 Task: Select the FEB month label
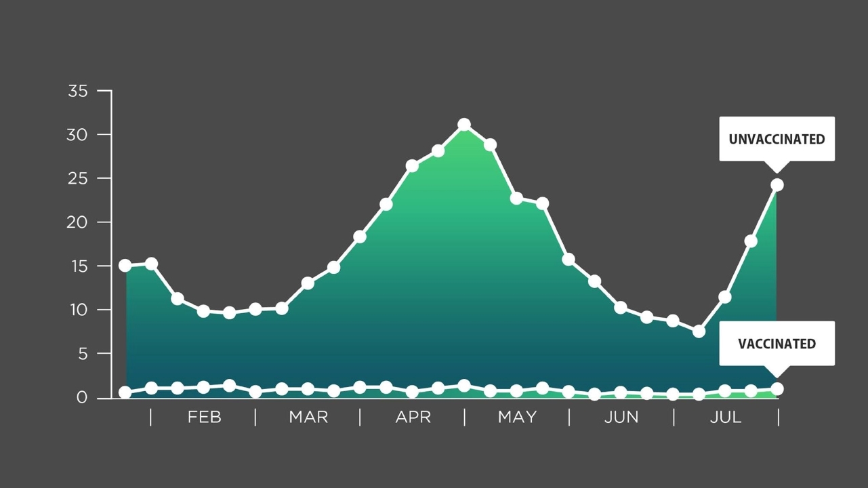(204, 417)
